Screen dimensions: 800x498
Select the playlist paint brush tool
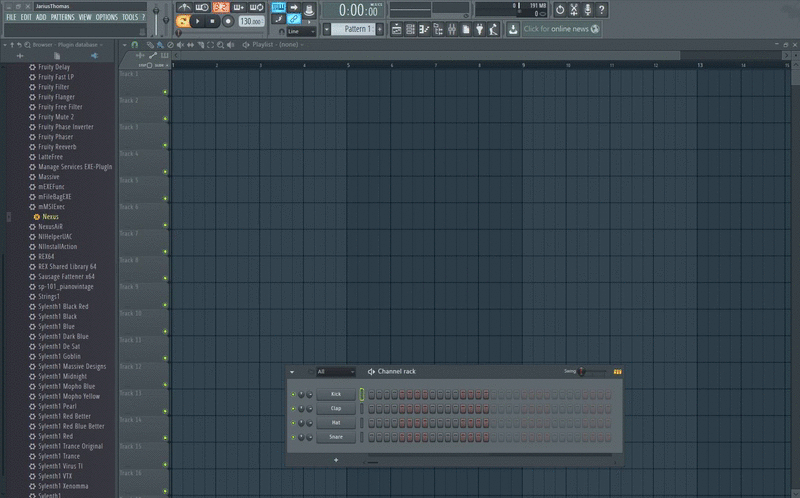pos(160,45)
